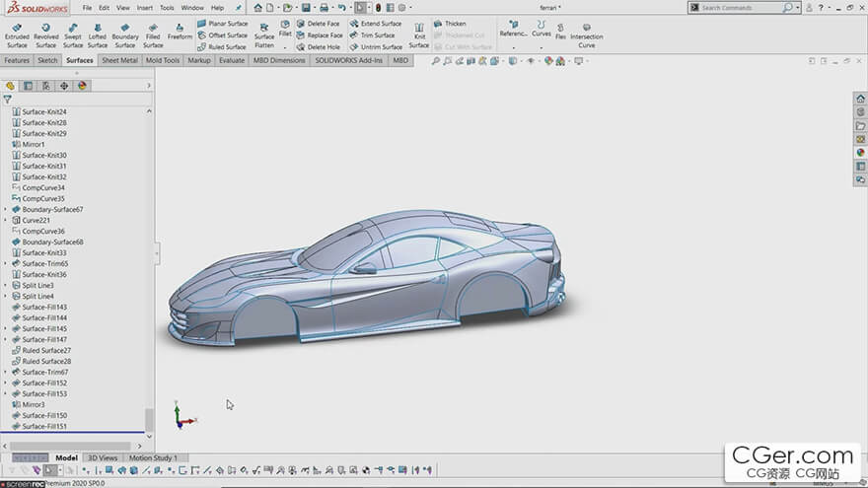Image resolution: width=868 pixels, height=488 pixels.
Task: Switch to the Mold Tools tab
Action: point(163,60)
